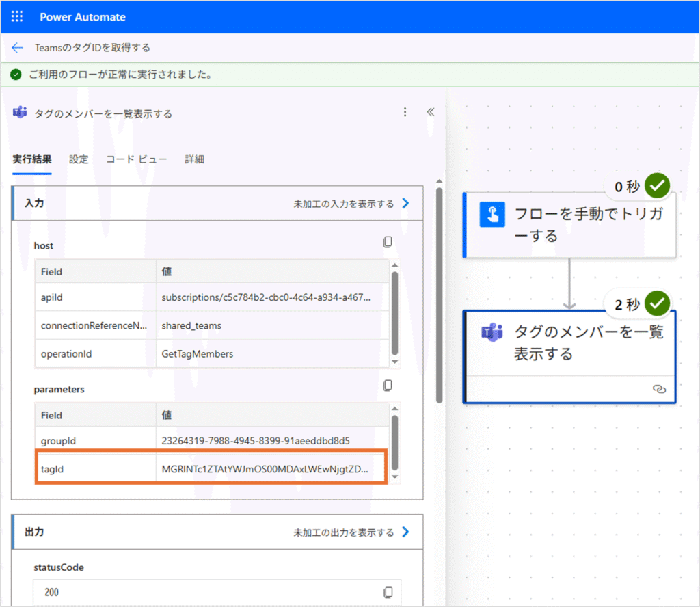This screenshot has height=607, width=700.
Task: Click the operationId field cell
Action: [x=96, y=353]
